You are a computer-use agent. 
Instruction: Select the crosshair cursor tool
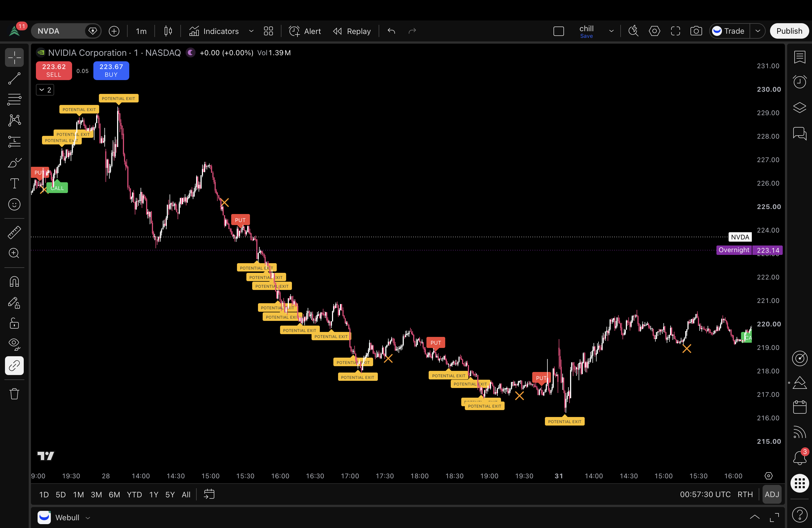(14, 58)
